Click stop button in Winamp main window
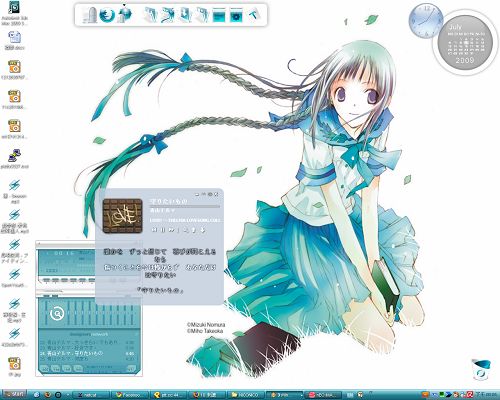 72,281
